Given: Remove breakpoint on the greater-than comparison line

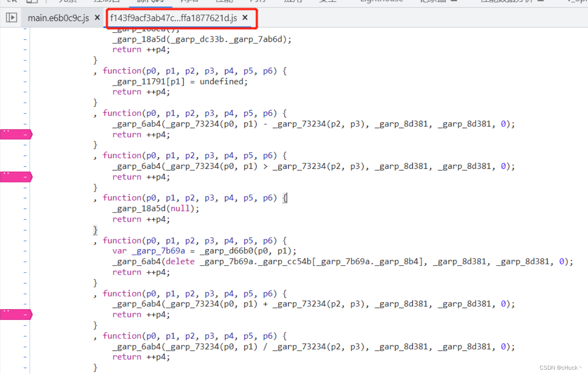Looking at the screenshot, I should 16,177.
